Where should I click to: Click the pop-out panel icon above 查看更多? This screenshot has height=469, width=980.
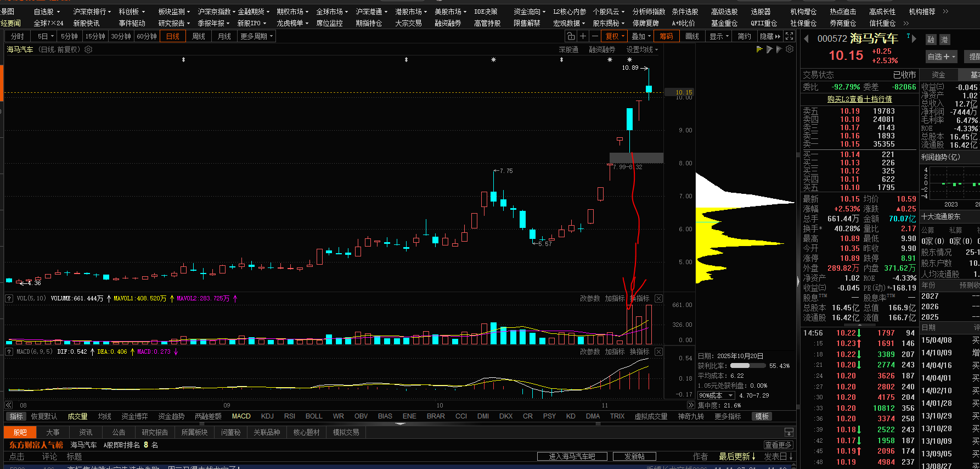[789, 432]
